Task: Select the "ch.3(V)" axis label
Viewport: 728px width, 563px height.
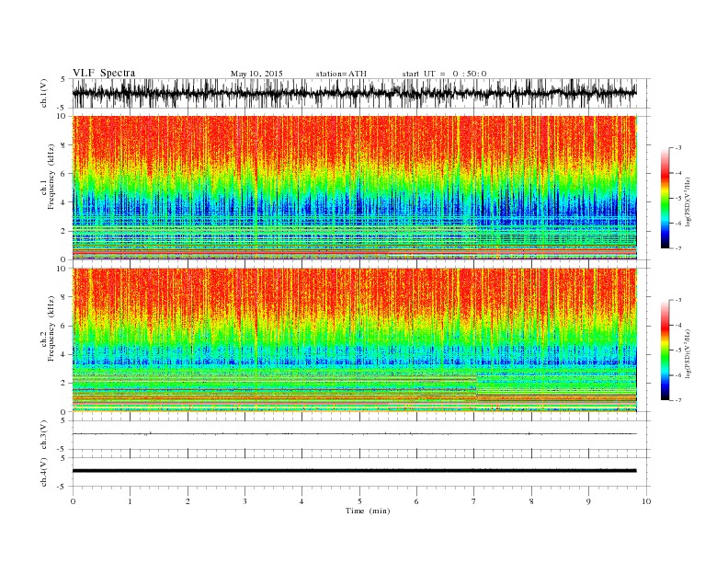Action: [x=44, y=435]
